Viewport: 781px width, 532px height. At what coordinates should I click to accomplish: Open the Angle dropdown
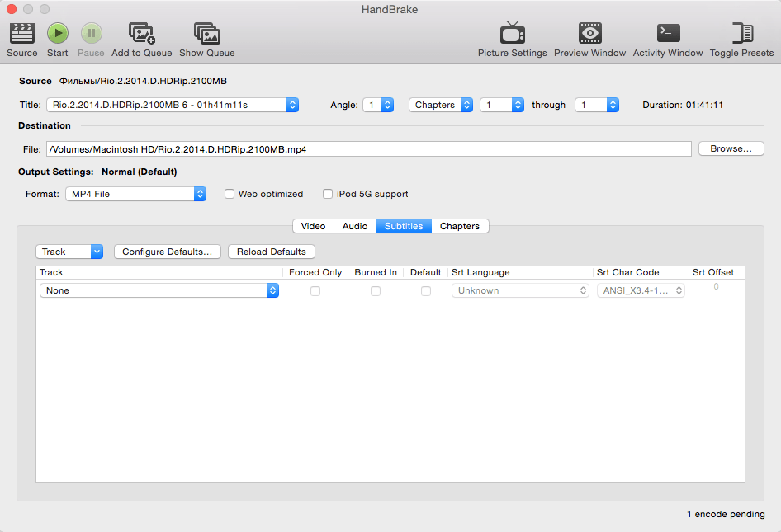point(378,105)
